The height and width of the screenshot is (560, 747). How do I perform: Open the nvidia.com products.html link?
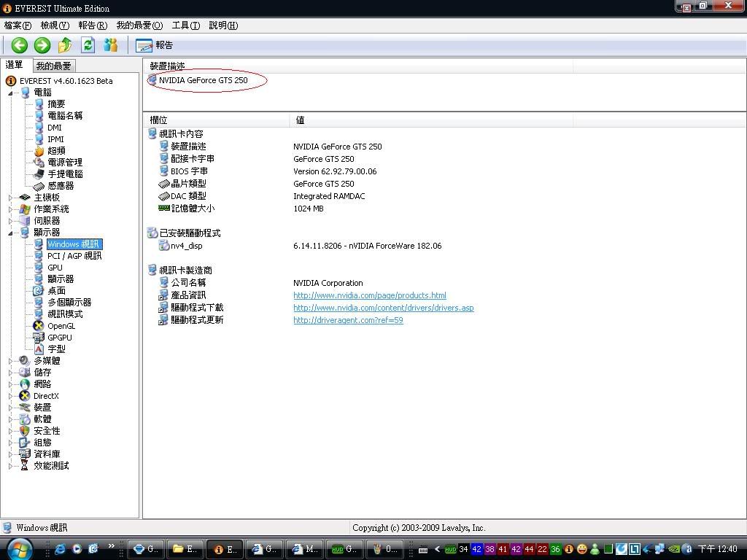369,295
